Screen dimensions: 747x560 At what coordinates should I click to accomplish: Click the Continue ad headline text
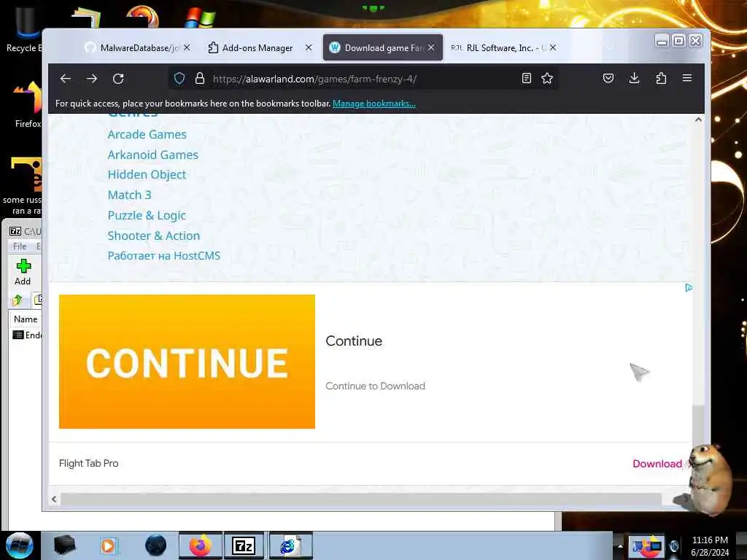pos(354,341)
